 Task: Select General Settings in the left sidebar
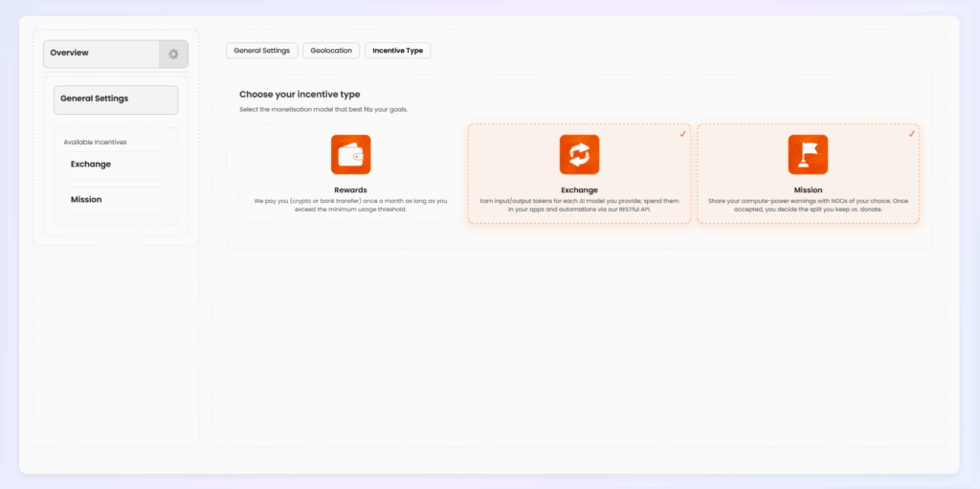tap(116, 100)
